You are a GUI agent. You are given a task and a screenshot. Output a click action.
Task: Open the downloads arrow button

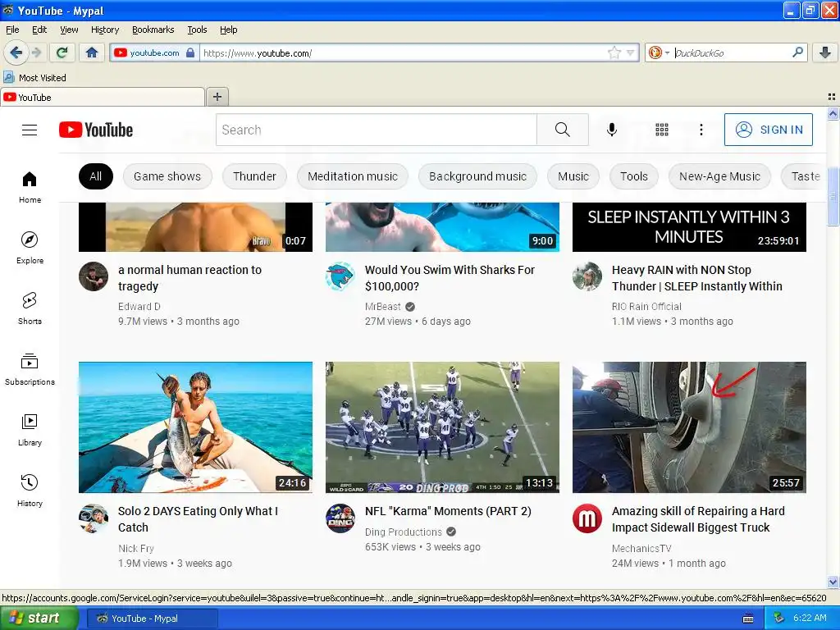pyautogui.click(x=825, y=52)
